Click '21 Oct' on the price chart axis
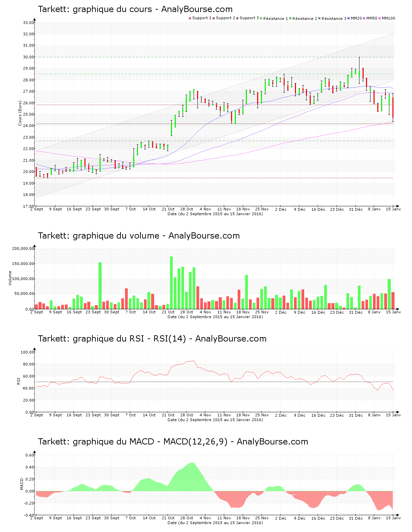Image resolution: width=412 pixels, height=532 pixels. pyautogui.click(x=168, y=209)
